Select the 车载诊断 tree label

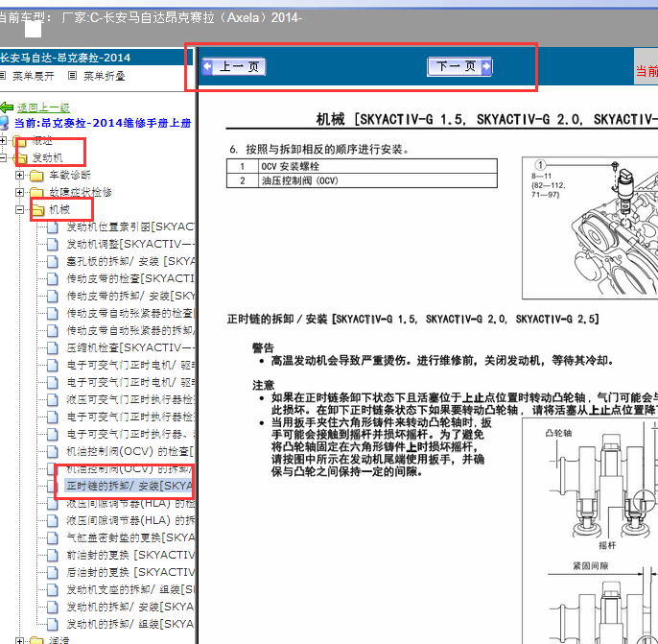[70, 175]
